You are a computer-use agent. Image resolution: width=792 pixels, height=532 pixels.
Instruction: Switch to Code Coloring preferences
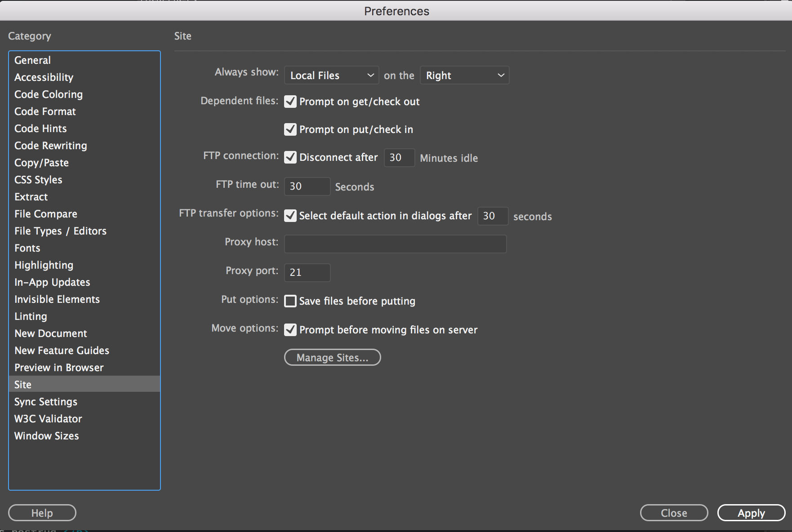click(x=48, y=94)
